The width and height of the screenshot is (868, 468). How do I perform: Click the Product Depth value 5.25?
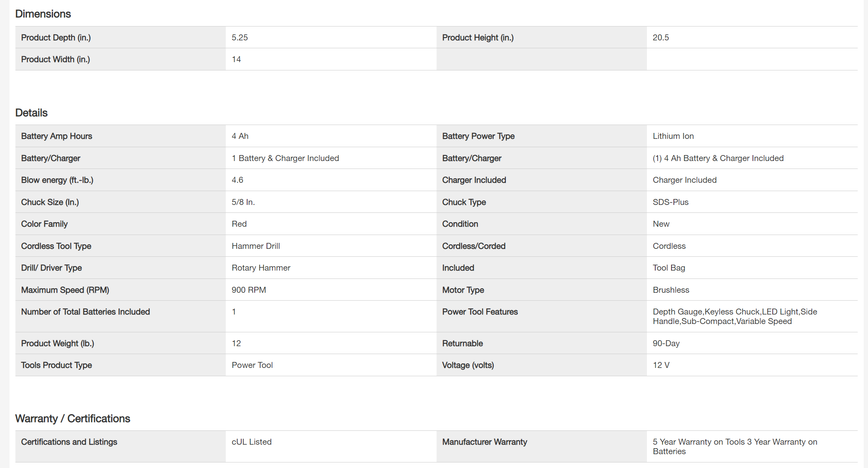click(x=240, y=38)
